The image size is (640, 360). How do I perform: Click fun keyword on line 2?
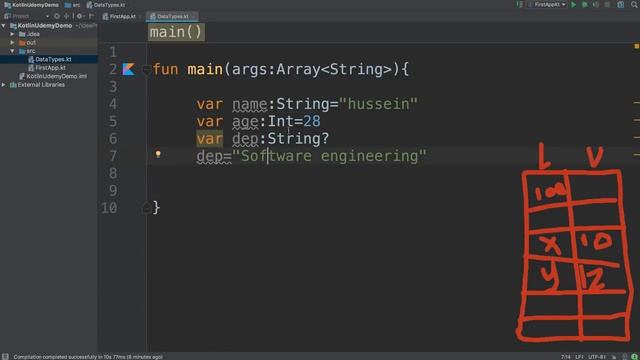coord(165,69)
